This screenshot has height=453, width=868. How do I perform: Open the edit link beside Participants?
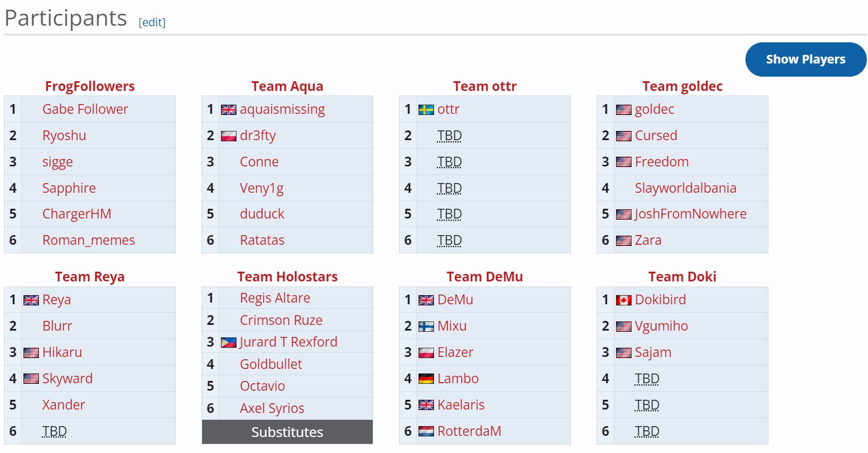tap(152, 22)
